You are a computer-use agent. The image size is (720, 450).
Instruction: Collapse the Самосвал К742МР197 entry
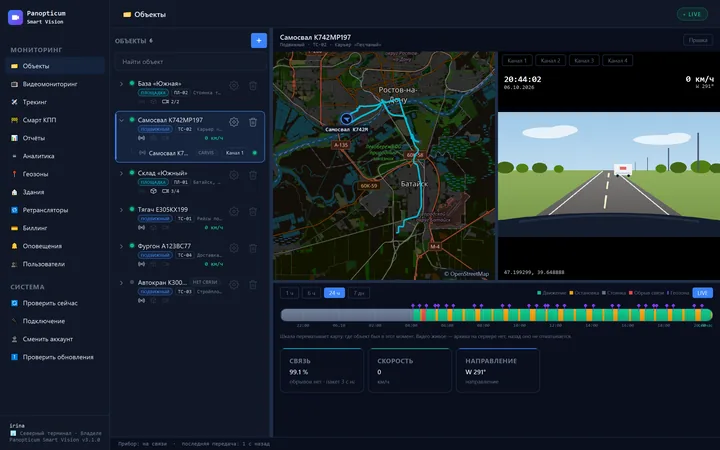point(121,120)
